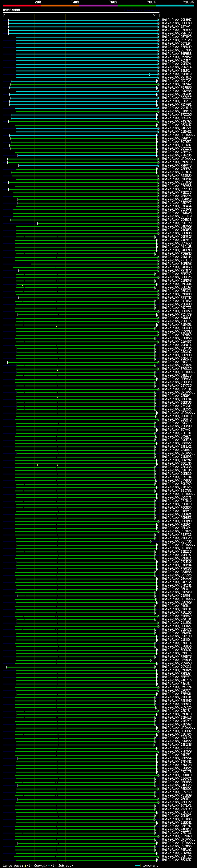Select label UniRef100_Q6FND0

pyautogui.click(x=177, y=233)
